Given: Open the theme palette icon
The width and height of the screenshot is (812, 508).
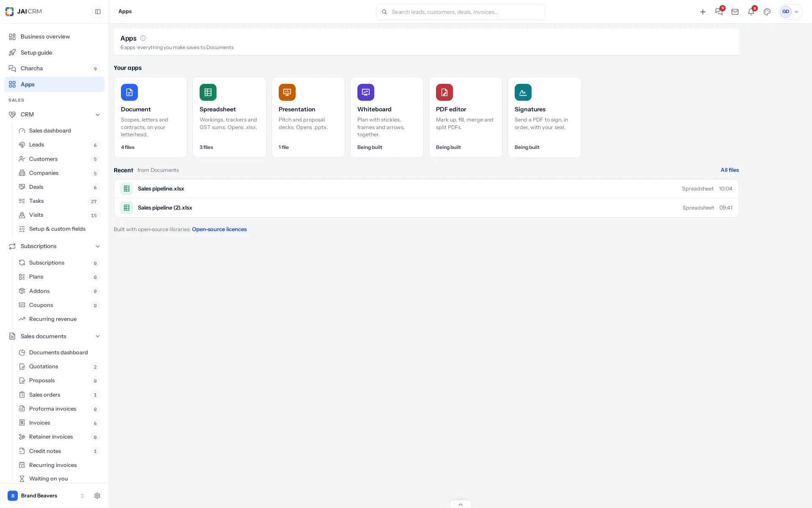Looking at the screenshot, I should (x=767, y=12).
